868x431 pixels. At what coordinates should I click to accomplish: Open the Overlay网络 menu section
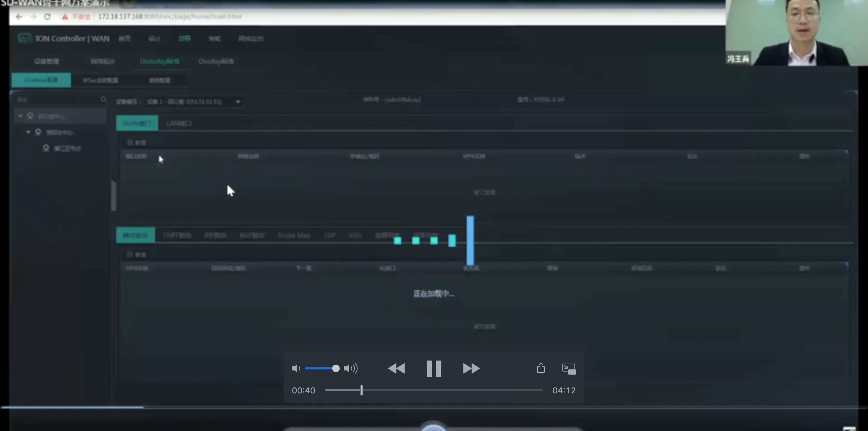click(x=216, y=61)
